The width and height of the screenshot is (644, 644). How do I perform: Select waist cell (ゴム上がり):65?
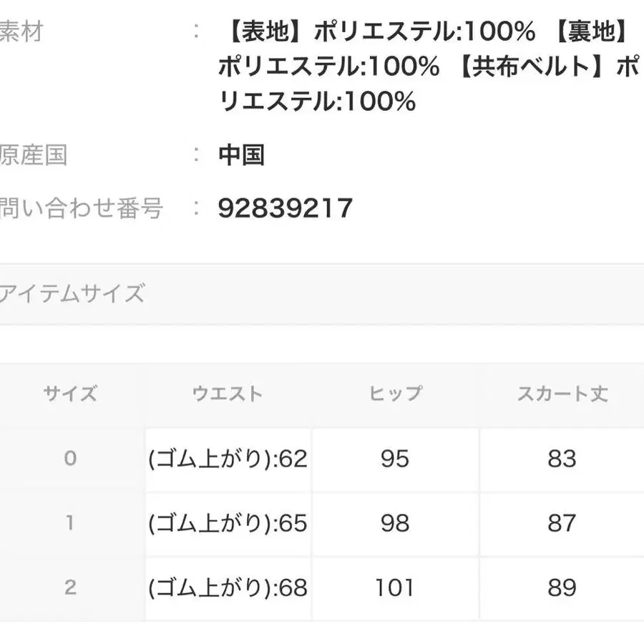tap(228, 523)
